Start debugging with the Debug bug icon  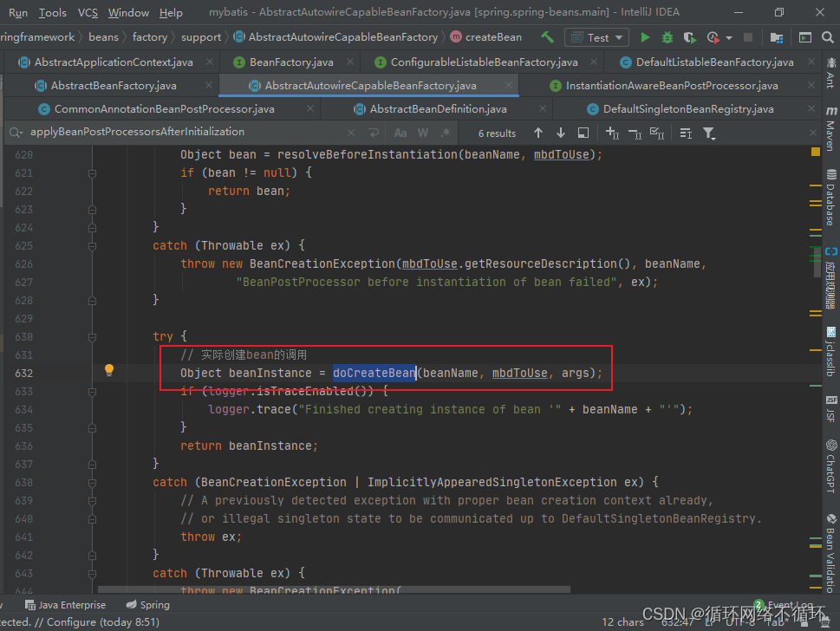click(x=666, y=38)
